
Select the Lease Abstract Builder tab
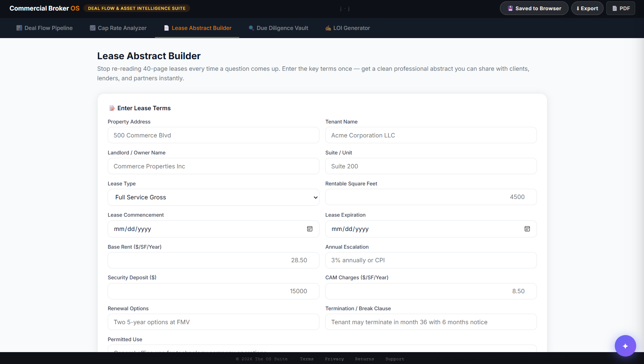[x=197, y=28]
